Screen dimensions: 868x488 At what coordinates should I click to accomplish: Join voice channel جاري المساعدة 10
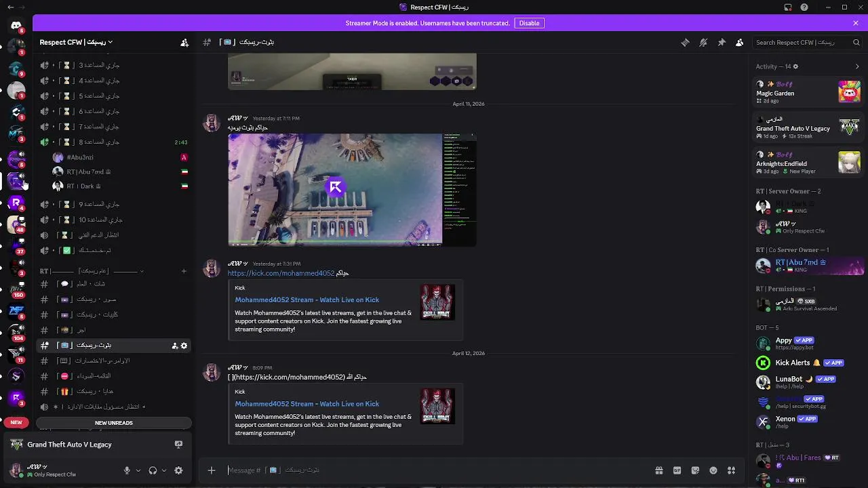pyautogui.click(x=113, y=220)
